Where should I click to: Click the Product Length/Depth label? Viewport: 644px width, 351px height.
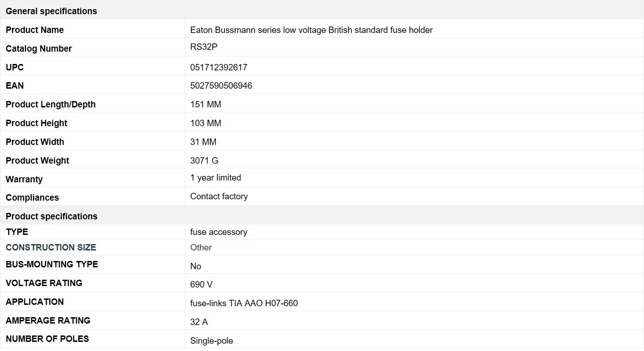click(x=51, y=104)
